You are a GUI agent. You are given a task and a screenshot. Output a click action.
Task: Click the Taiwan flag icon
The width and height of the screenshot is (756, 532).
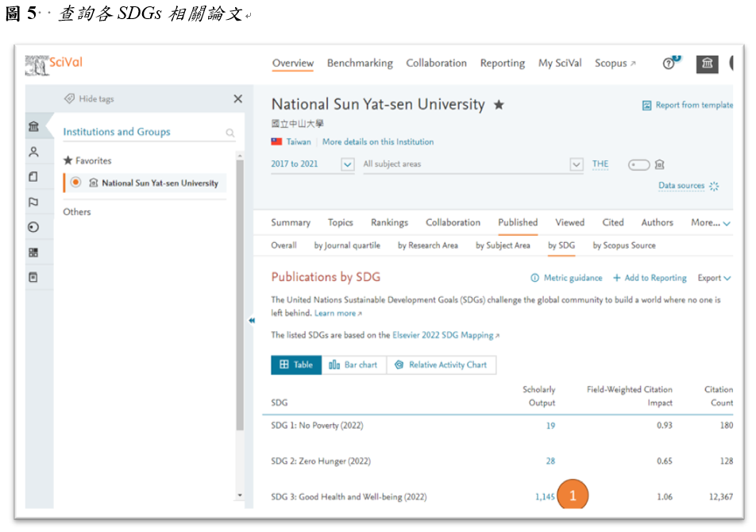tap(276, 141)
